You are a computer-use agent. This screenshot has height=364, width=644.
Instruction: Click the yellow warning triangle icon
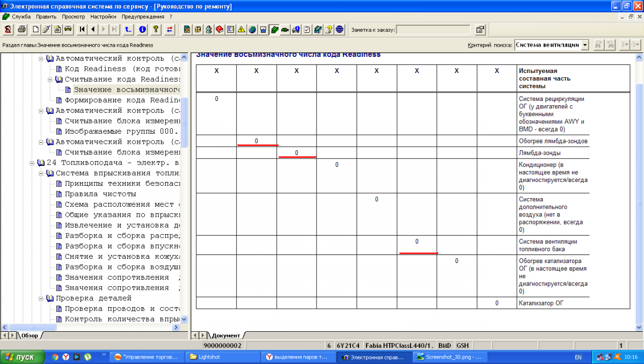[241, 30]
